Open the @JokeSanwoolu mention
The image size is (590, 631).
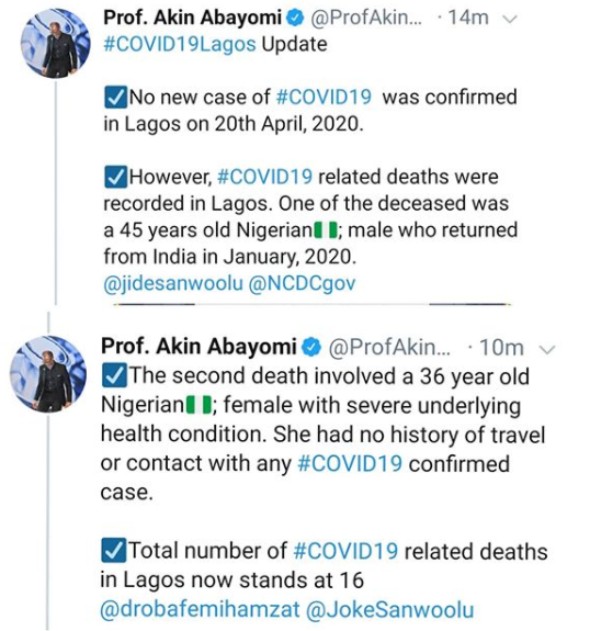(x=390, y=610)
